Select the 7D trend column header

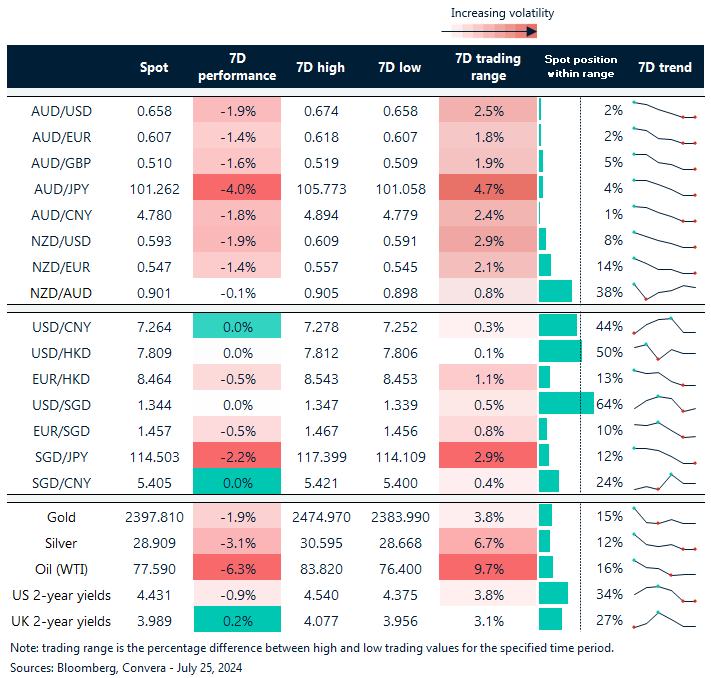coord(665,68)
